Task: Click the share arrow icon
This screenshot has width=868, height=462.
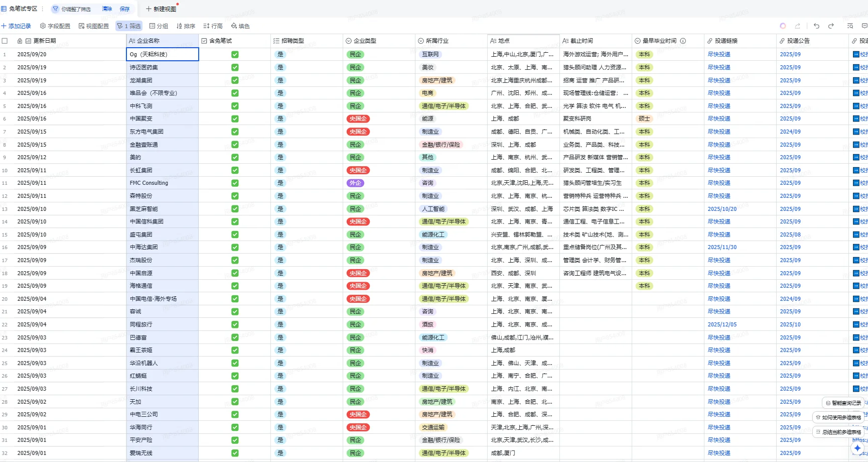Action: [797, 26]
